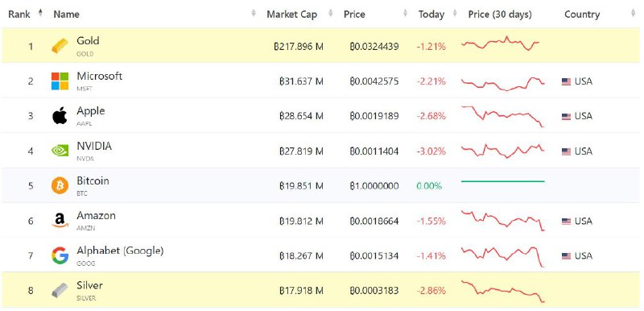
Task: Click the Microsoft 30-day price sparkline
Action: (x=502, y=84)
